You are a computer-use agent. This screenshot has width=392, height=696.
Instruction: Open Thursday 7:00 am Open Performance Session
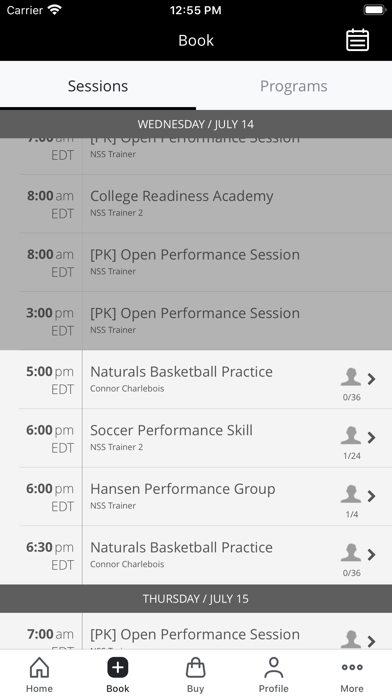click(196, 632)
